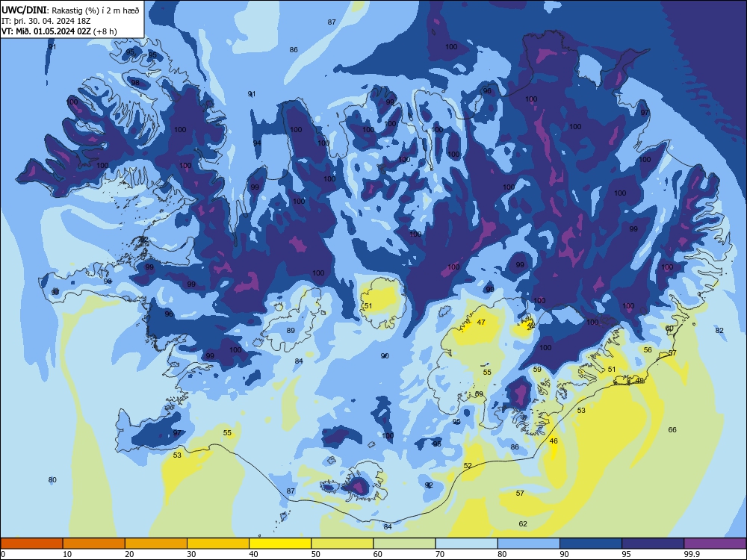Viewport: 747px width, 560px height.
Task: Click the '99.9' legend tick label
Action: pos(691,554)
